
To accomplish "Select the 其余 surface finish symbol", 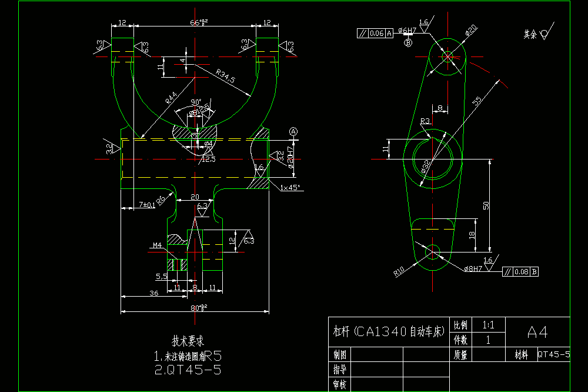I will coord(538,32).
